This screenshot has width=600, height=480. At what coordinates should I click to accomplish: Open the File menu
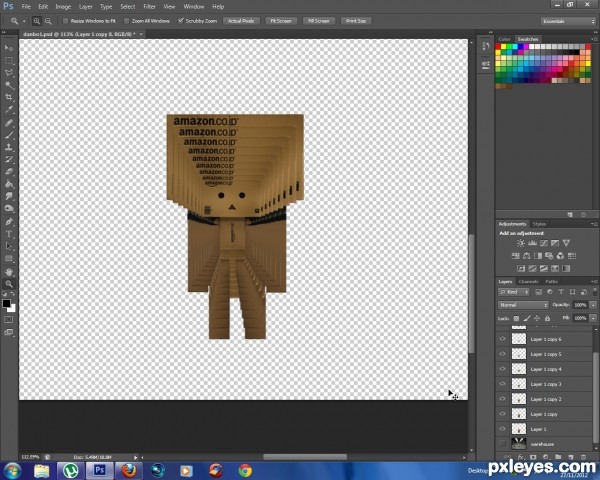tap(26, 7)
